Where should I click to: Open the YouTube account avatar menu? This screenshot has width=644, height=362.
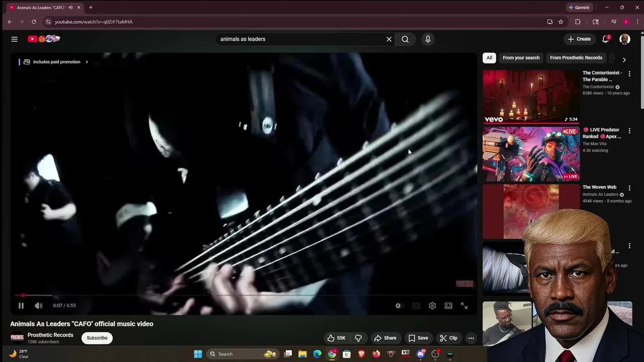point(625,39)
